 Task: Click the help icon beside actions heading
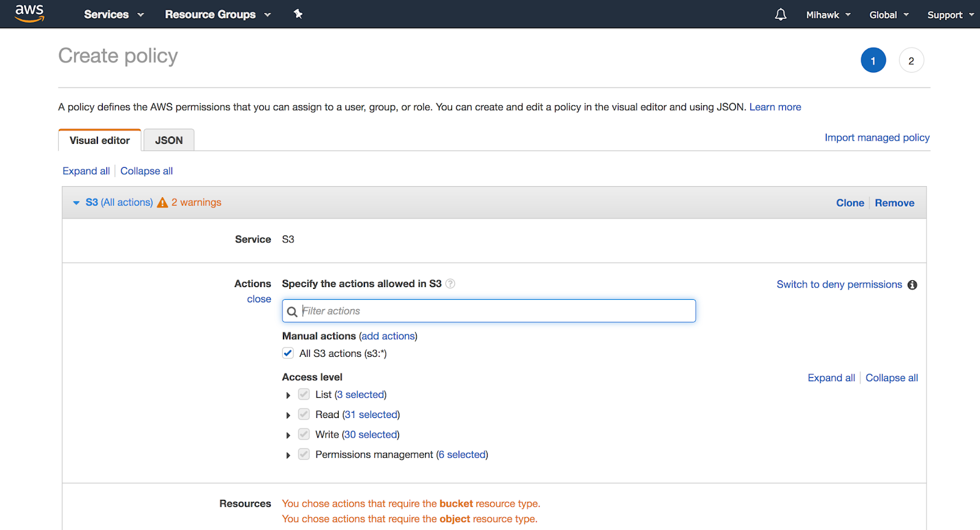point(450,284)
